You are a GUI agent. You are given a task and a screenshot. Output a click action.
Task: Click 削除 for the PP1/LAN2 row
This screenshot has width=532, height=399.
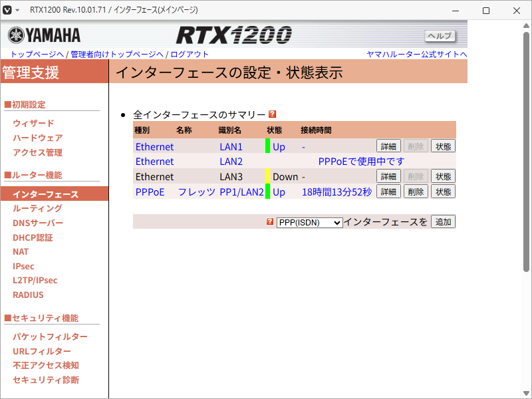(x=416, y=192)
